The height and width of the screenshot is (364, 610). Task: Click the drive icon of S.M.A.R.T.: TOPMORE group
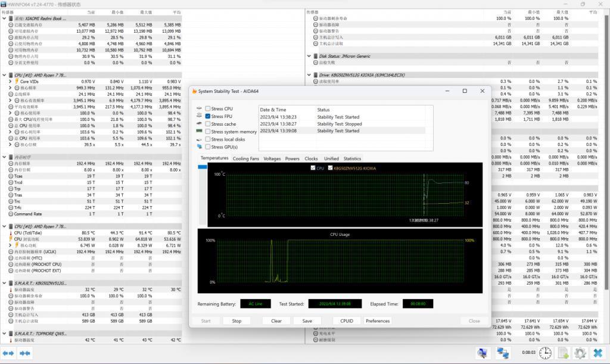11,334
